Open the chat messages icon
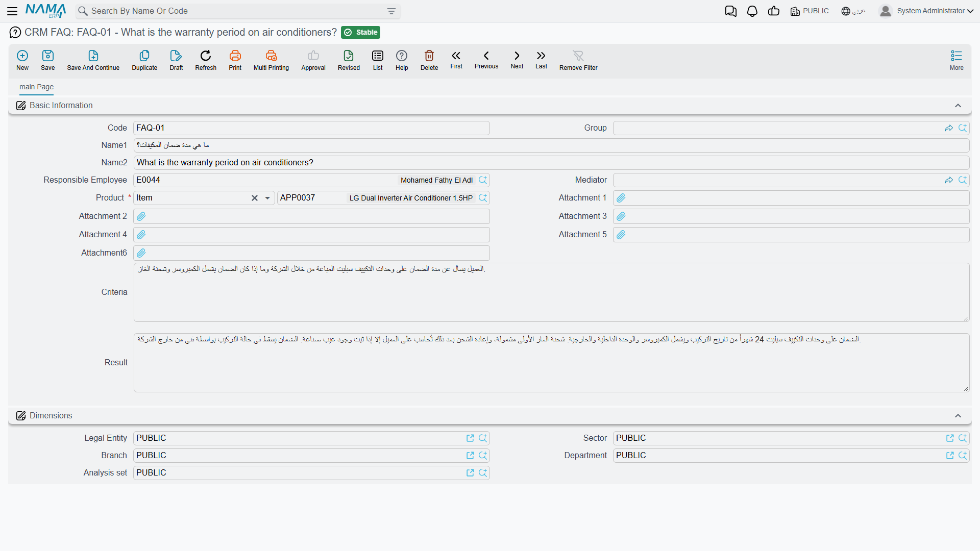 coord(730,11)
